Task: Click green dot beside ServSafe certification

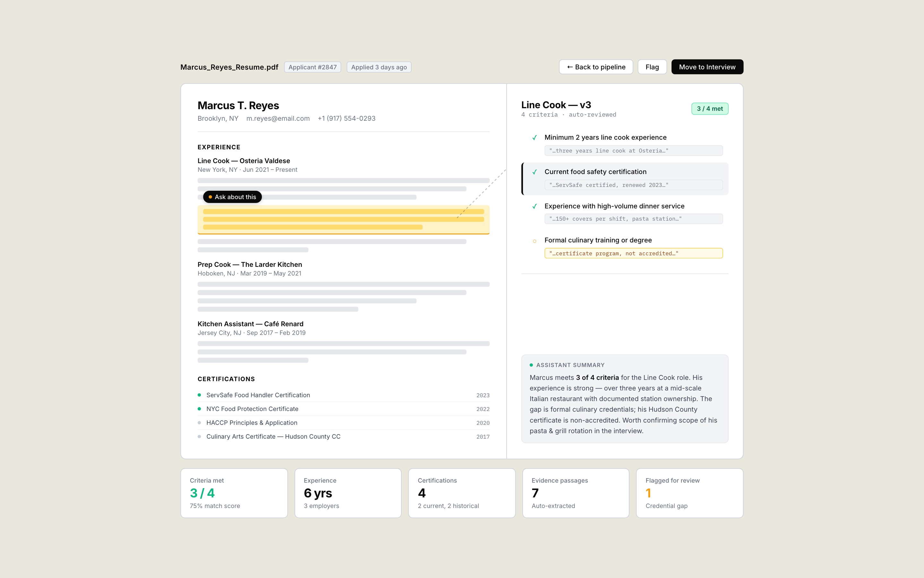Action: (199, 395)
